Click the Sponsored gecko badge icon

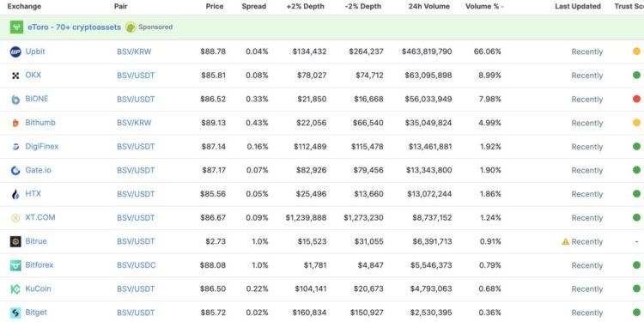(x=131, y=27)
